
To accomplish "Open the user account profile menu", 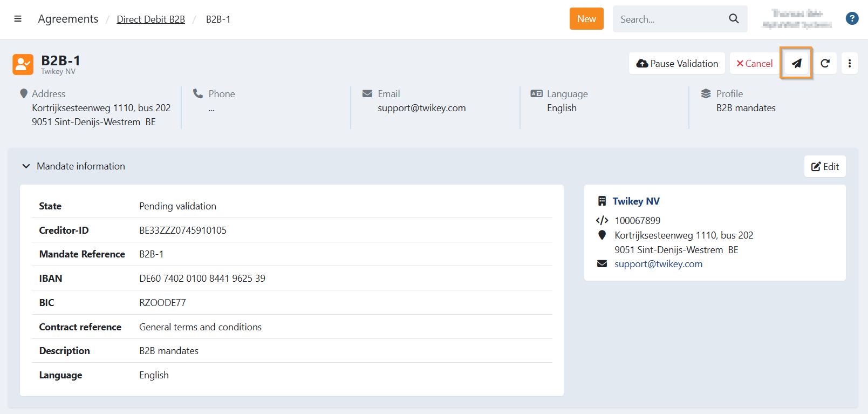I will [797, 19].
